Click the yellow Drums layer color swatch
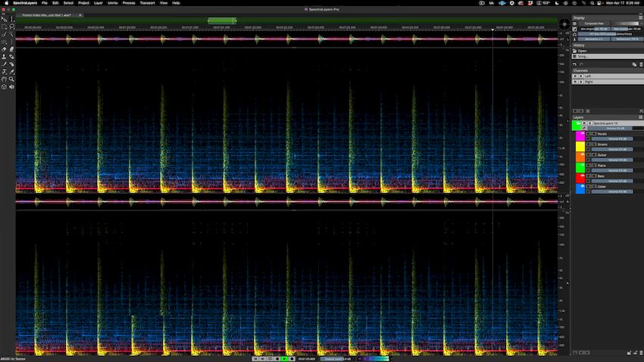644x362 pixels. coord(580,146)
